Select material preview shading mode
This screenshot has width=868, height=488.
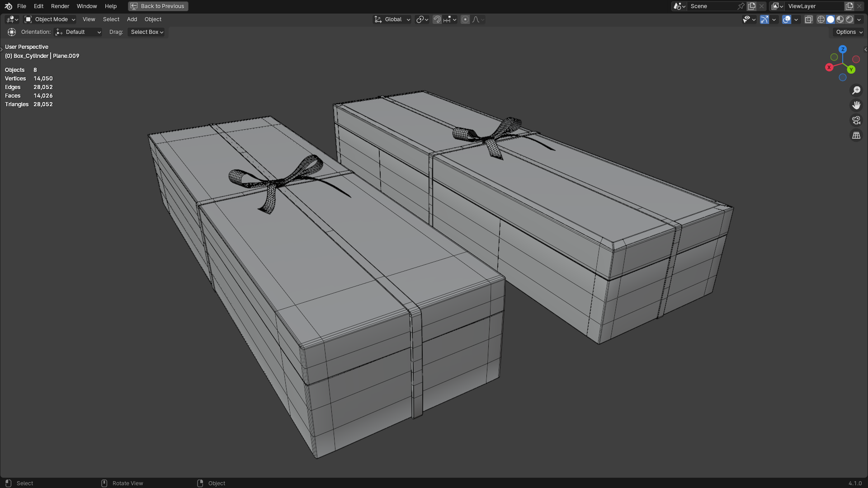click(x=840, y=19)
